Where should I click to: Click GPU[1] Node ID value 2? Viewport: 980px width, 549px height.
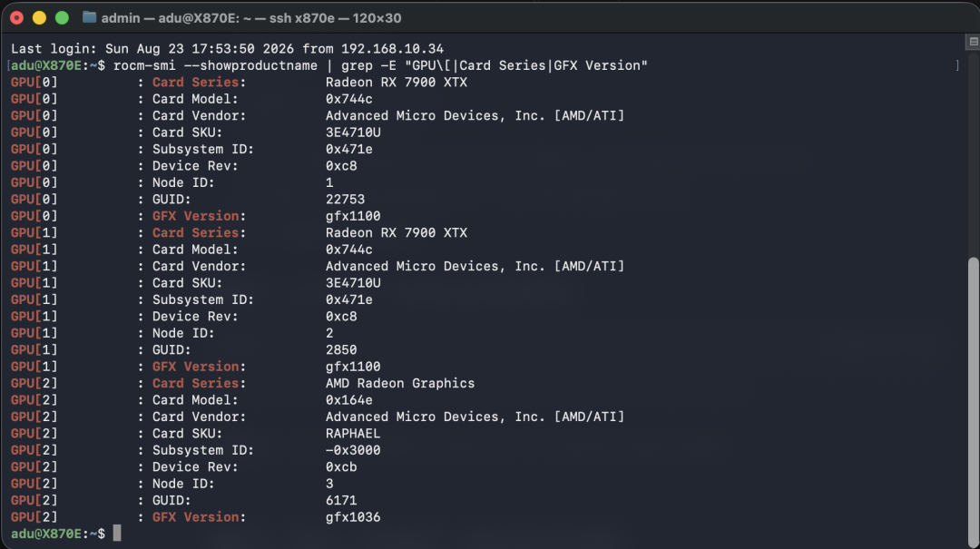click(329, 333)
